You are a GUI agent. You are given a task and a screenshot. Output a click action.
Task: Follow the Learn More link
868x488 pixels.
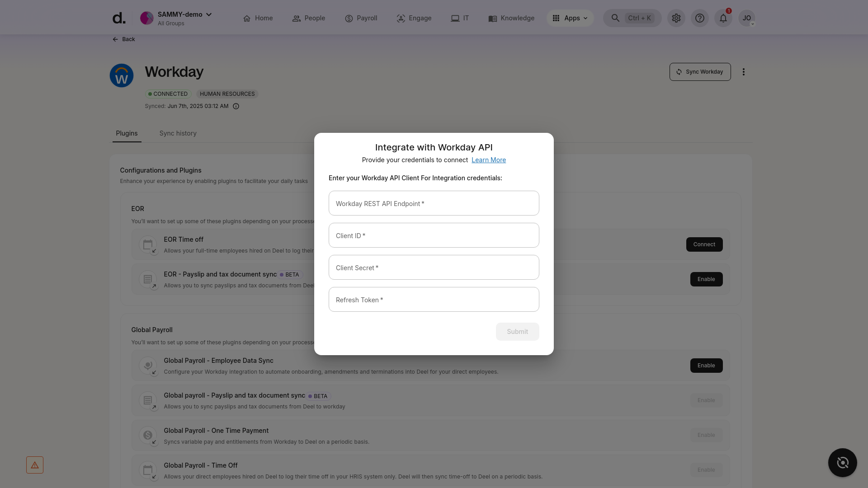[489, 160]
